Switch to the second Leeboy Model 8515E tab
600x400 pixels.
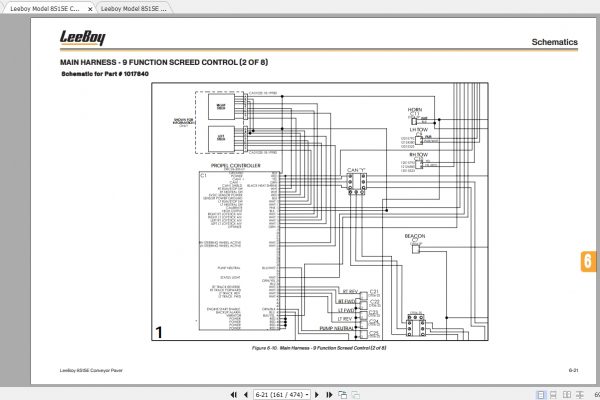[134, 8]
